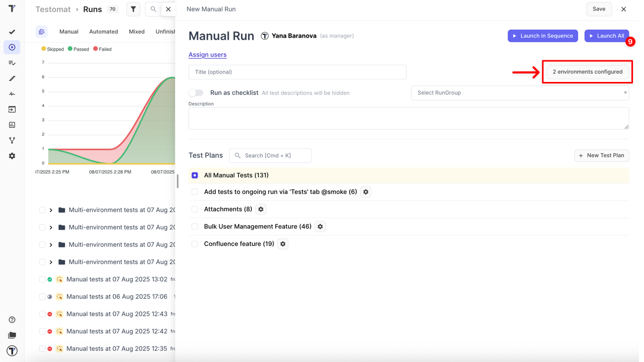
Task: Open the Analytics chart sidebar icon
Action: [12, 125]
